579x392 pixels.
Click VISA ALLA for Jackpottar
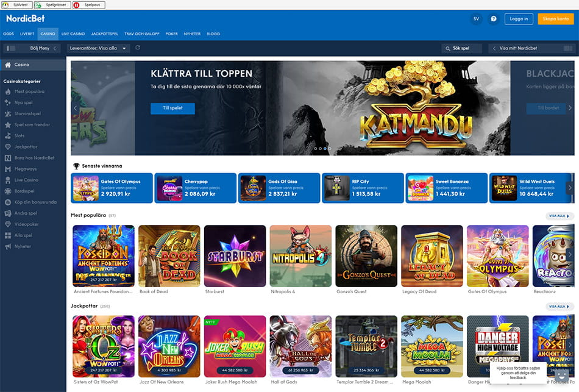pos(559,307)
